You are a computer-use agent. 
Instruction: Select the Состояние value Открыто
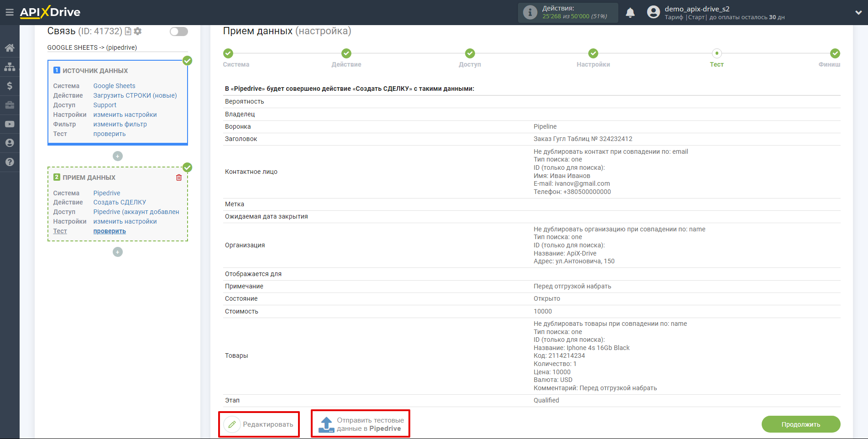click(547, 298)
